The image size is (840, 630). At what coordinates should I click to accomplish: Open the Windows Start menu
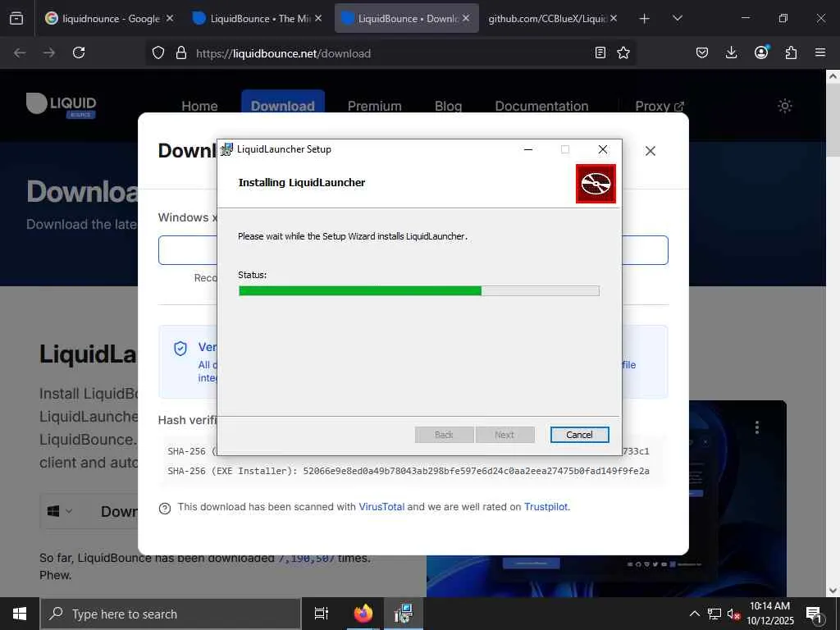coord(20,614)
